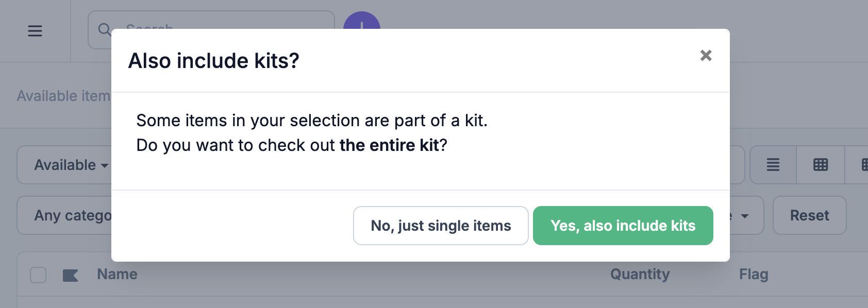The image size is (868, 308).
Task: Open the dropdown beside Reset
Action: coord(745,215)
